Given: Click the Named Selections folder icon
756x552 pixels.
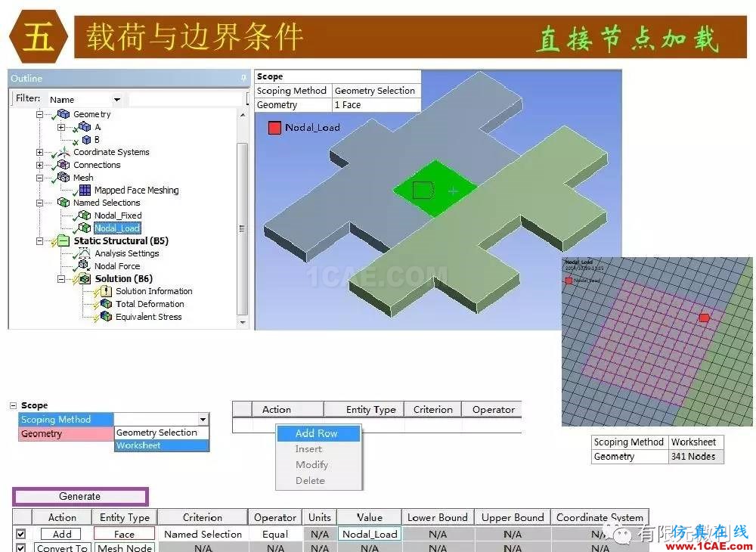Looking at the screenshot, I should [64, 203].
